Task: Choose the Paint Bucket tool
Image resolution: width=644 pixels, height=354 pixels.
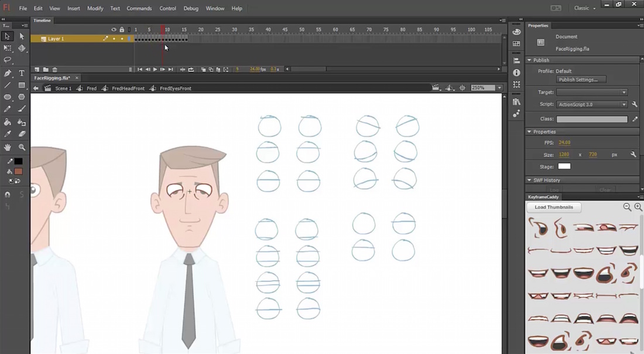Action: pyautogui.click(x=8, y=122)
